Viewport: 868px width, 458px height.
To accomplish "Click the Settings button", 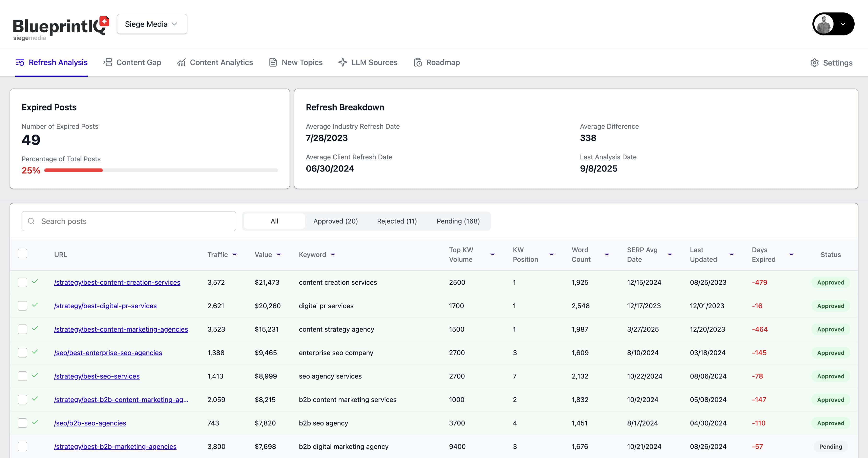I will (831, 63).
